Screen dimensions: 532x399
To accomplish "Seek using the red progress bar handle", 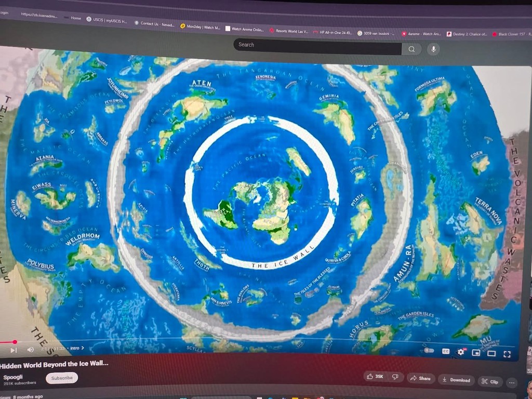I will 15,342.
